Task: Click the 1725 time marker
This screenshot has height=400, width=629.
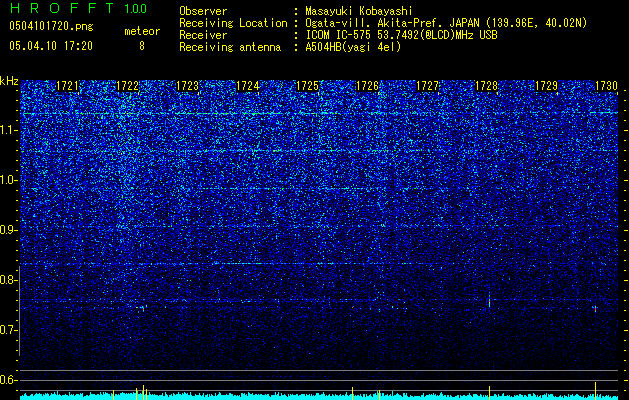Action: click(307, 86)
